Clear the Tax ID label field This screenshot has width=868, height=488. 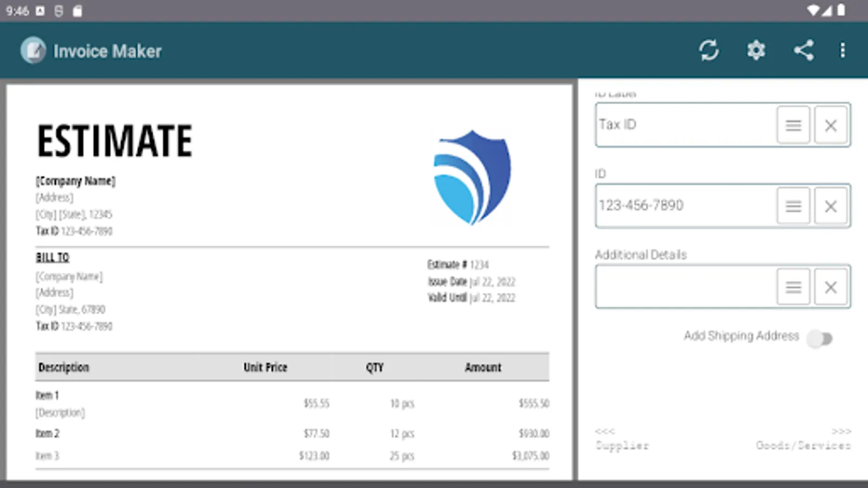pyautogui.click(x=831, y=125)
